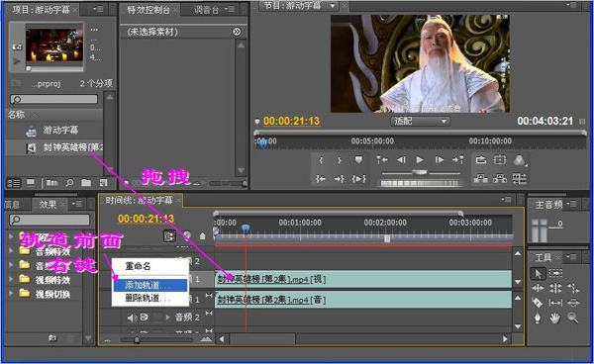Choose 删除轨道 from context menu
This screenshot has width=594, height=364.
[150, 298]
